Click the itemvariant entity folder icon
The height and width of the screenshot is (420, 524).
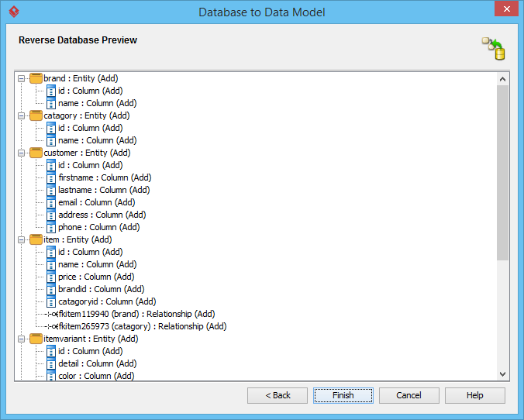coord(36,339)
